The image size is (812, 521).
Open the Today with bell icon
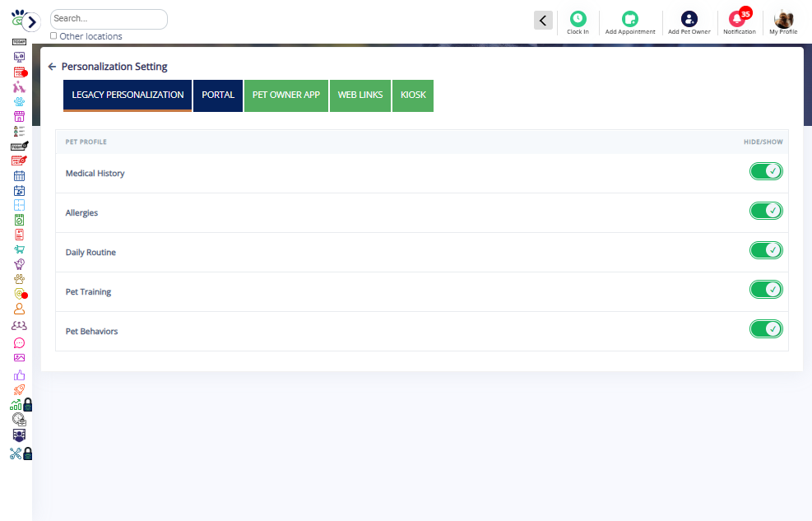[x=19, y=146]
